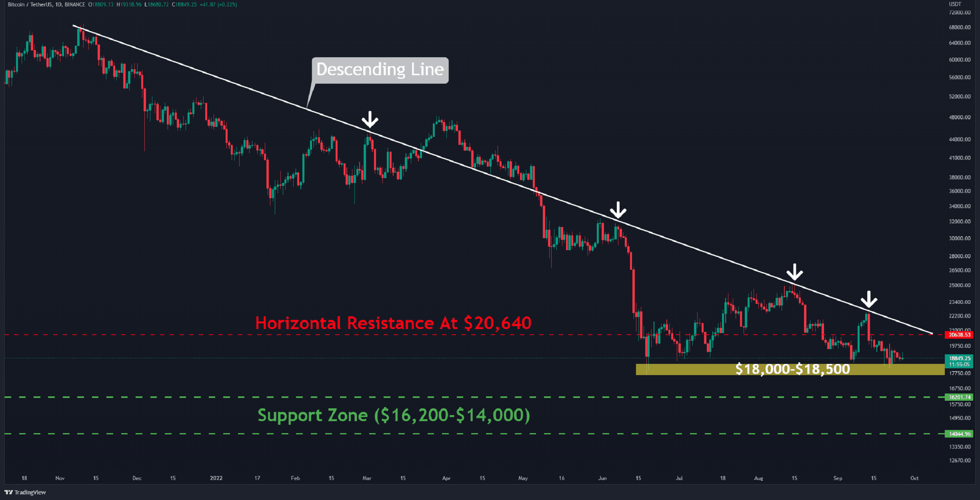980x500 pixels.
Task: Click the high price H19318.96 value
Action: click(129, 4)
